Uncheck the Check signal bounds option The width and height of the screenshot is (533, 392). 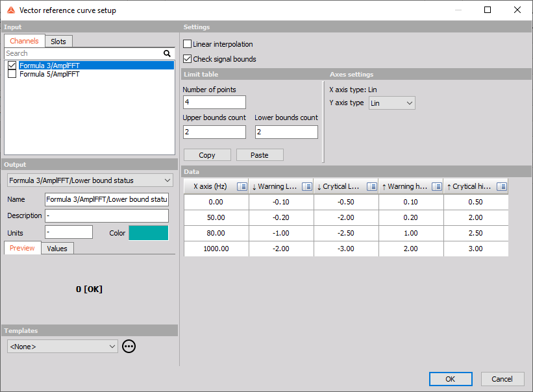pyautogui.click(x=188, y=59)
